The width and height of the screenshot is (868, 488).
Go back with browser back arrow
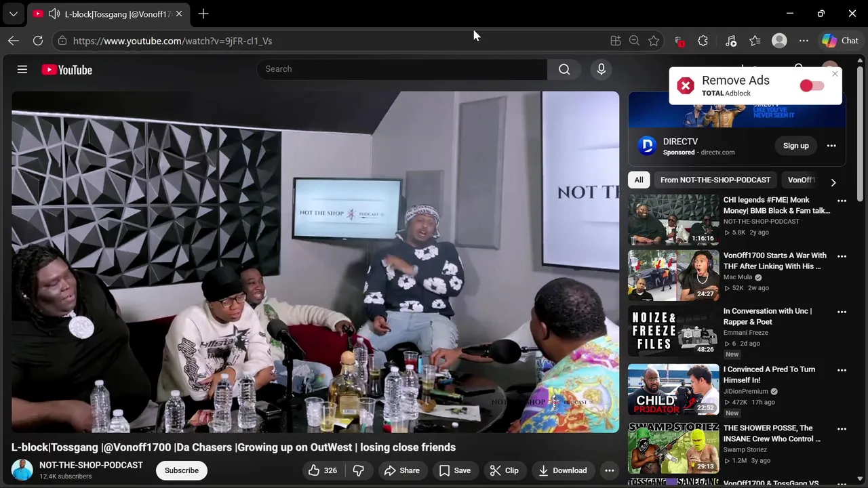point(14,41)
